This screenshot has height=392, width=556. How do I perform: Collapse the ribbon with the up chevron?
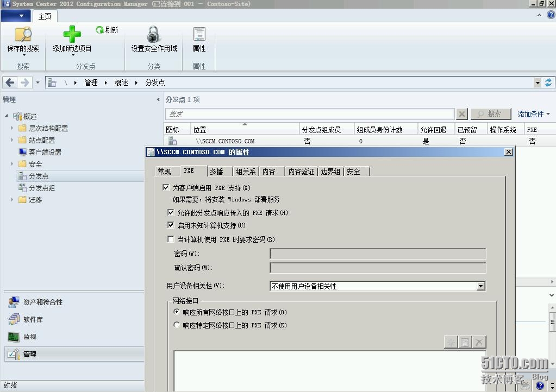(x=539, y=15)
